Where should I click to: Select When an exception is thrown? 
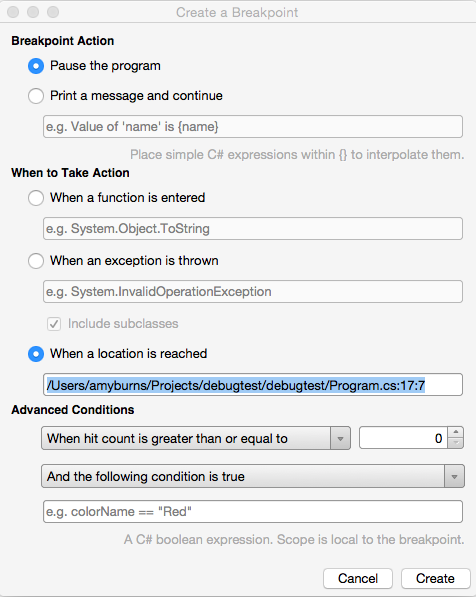tap(36, 261)
